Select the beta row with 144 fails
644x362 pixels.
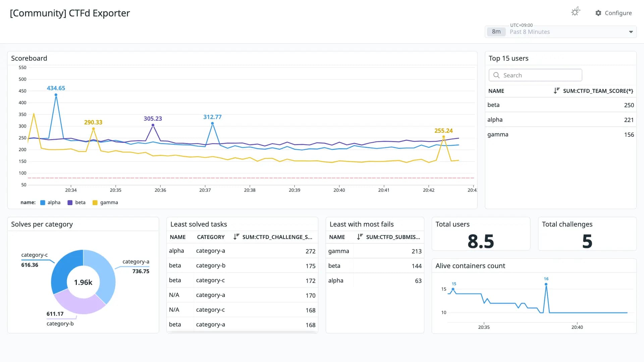(375, 266)
